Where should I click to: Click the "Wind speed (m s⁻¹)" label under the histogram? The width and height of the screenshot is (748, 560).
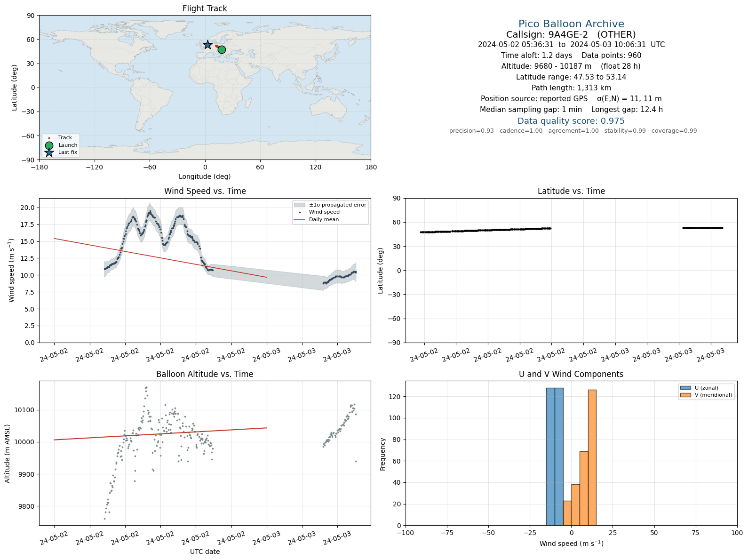(571, 544)
